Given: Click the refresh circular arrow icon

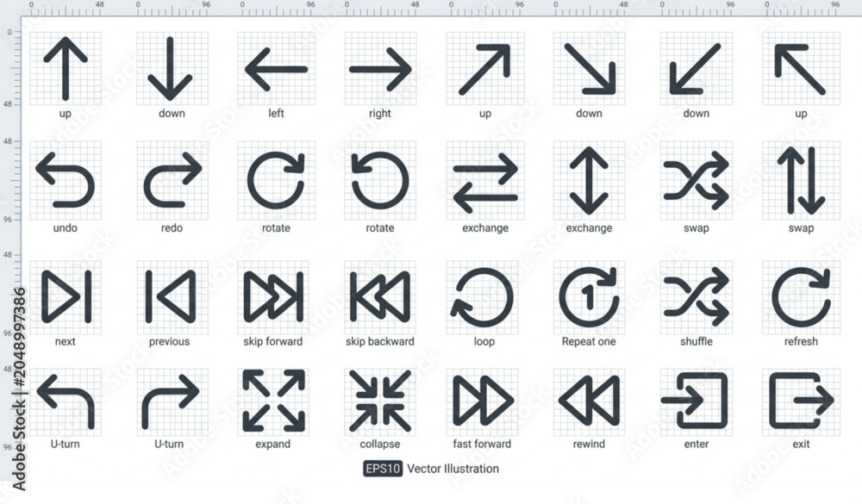Looking at the screenshot, I should 801,296.
